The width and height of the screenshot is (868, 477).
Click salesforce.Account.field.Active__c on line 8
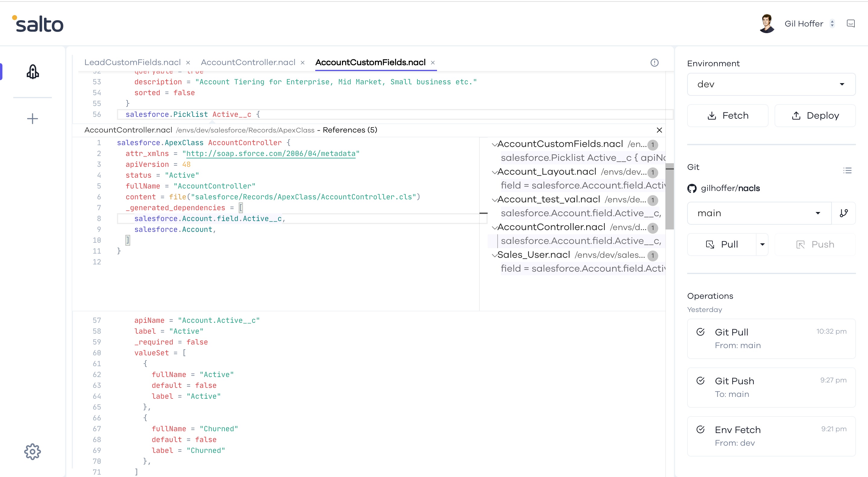click(x=208, y=219)
